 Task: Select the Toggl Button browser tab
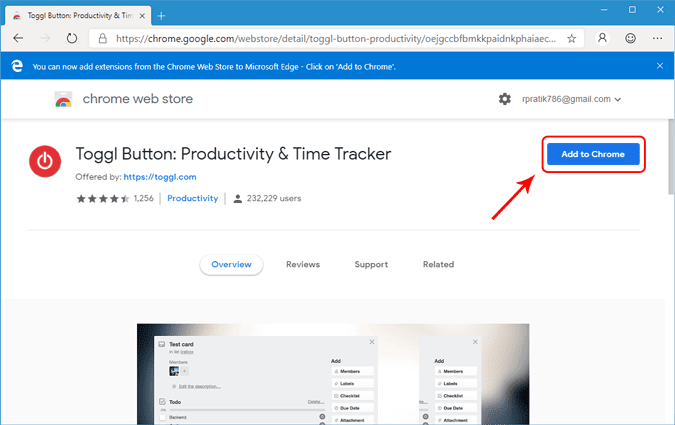(78, 16)
